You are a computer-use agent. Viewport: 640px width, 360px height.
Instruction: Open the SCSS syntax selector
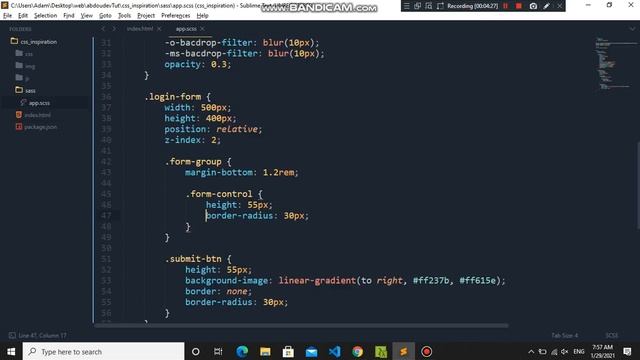coord(611,336)
